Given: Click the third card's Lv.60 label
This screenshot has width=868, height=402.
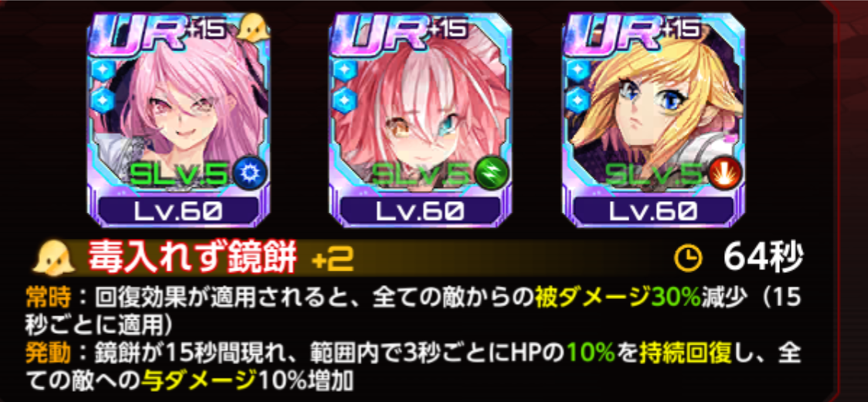Looking at the screenshot, I should [x=653, y=210].
